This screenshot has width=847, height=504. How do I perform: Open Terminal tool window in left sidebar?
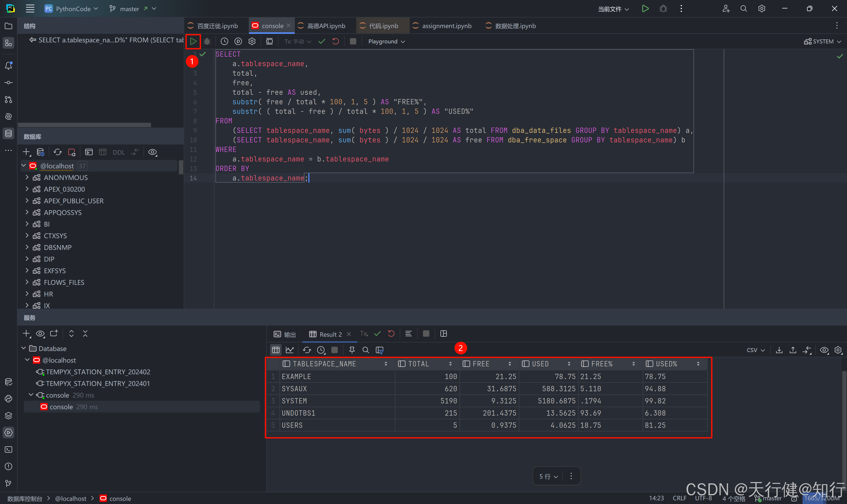pyautogui.click(x=8, y=449)
